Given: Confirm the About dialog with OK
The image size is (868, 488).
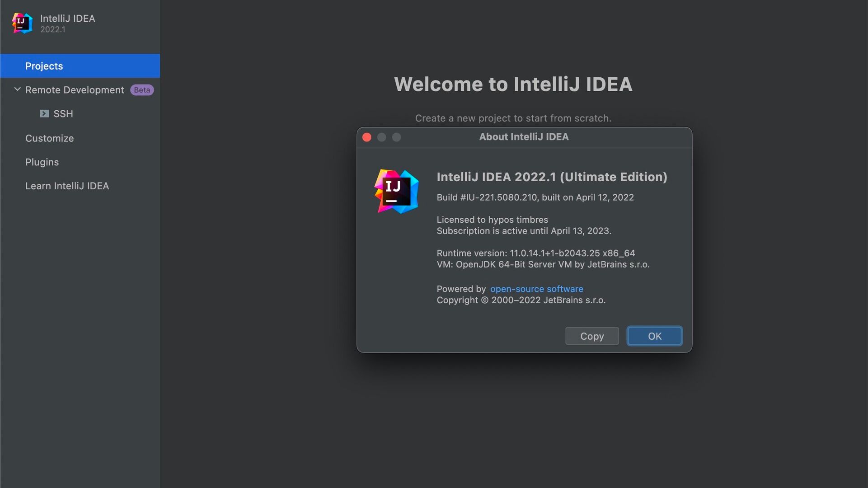Looking at the screenshot, I should click(655, 336).
